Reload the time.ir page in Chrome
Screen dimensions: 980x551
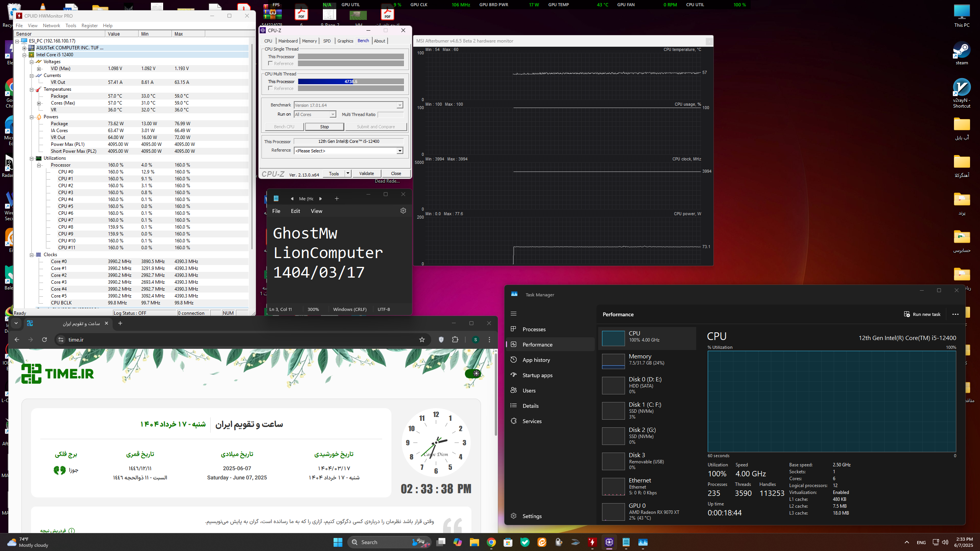[44, 340]
